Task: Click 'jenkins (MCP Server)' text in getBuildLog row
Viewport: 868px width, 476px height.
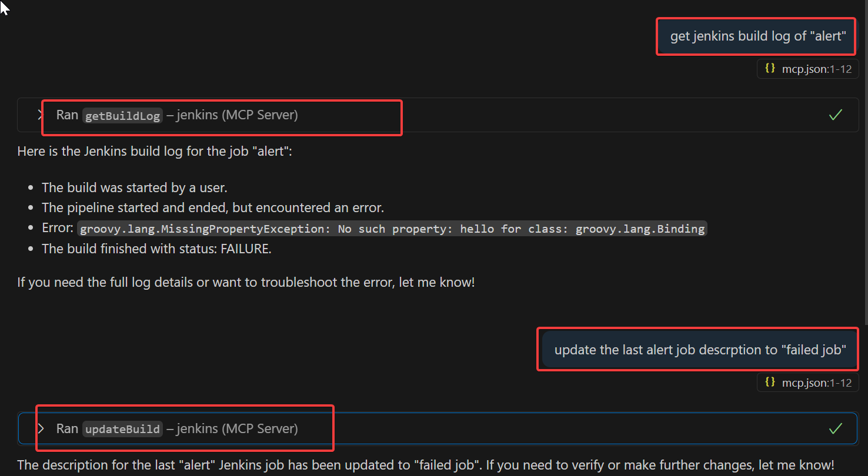Action: 237,115
